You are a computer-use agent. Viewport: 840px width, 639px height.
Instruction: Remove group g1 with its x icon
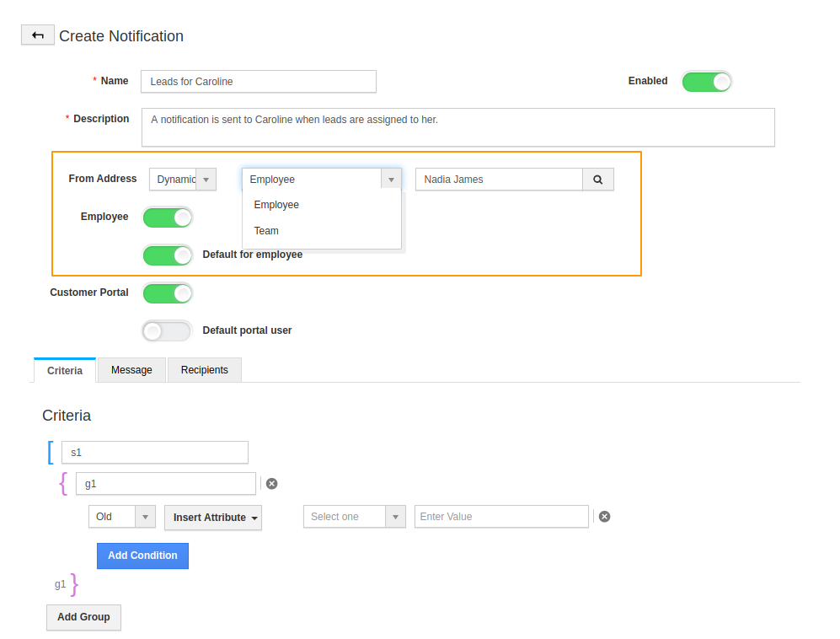click(x=271, y=483)
